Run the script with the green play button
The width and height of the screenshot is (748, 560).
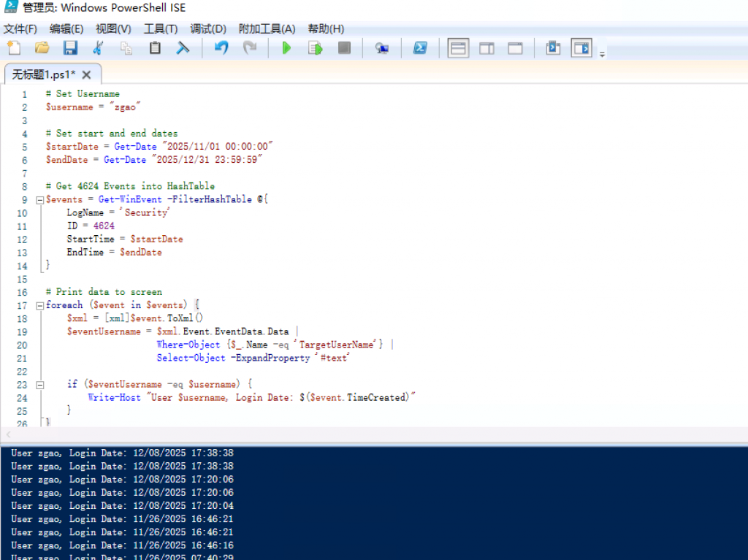pyautogui.click(x=286, y=48)
